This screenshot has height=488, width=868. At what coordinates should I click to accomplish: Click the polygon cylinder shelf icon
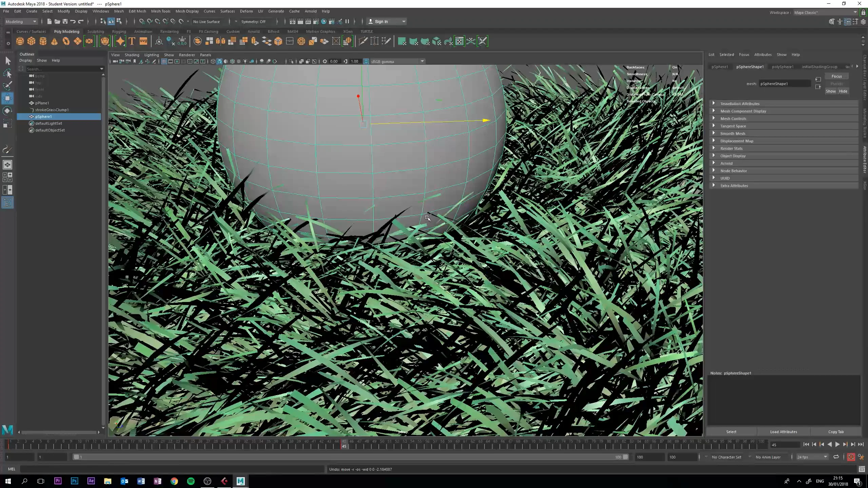point(43,41)
